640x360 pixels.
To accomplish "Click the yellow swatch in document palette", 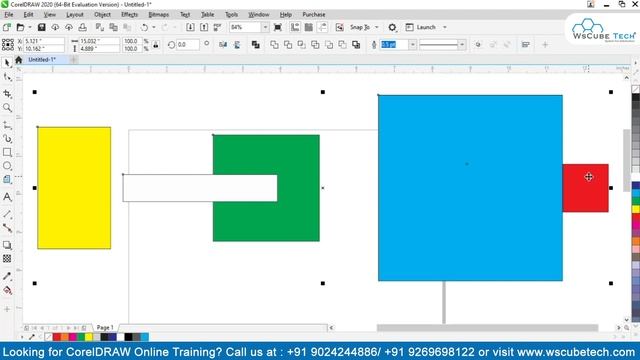I will (x=89, y=337).
